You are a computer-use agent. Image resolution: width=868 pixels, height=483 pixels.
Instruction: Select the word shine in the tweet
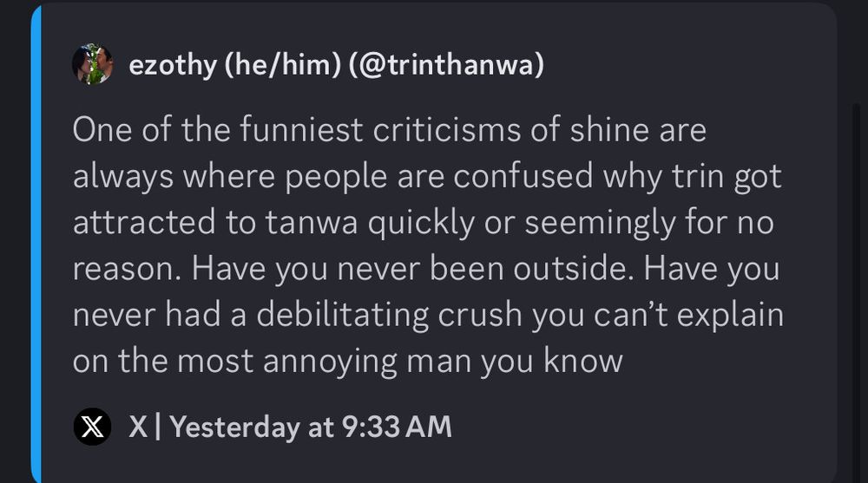[x=609, y=130]
